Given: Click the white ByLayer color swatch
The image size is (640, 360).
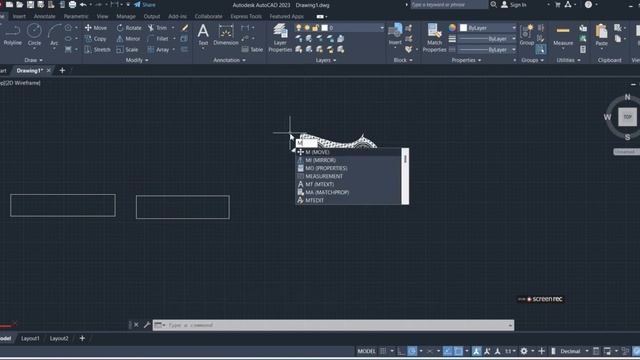Looking at the screenshot, I should [x=463, y=28].
